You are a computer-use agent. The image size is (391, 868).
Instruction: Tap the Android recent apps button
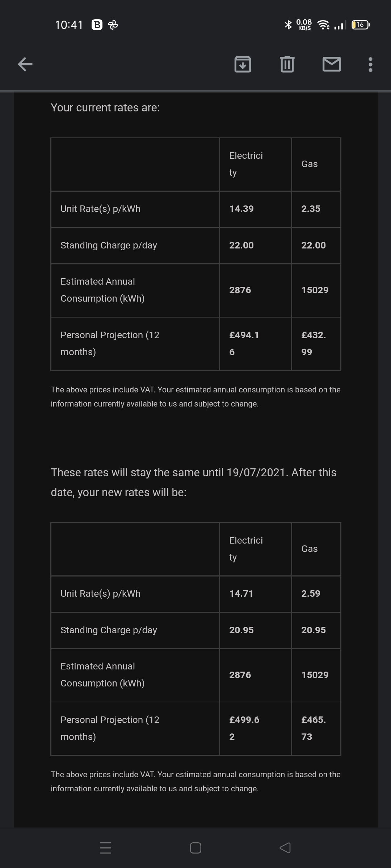point(105,848)
